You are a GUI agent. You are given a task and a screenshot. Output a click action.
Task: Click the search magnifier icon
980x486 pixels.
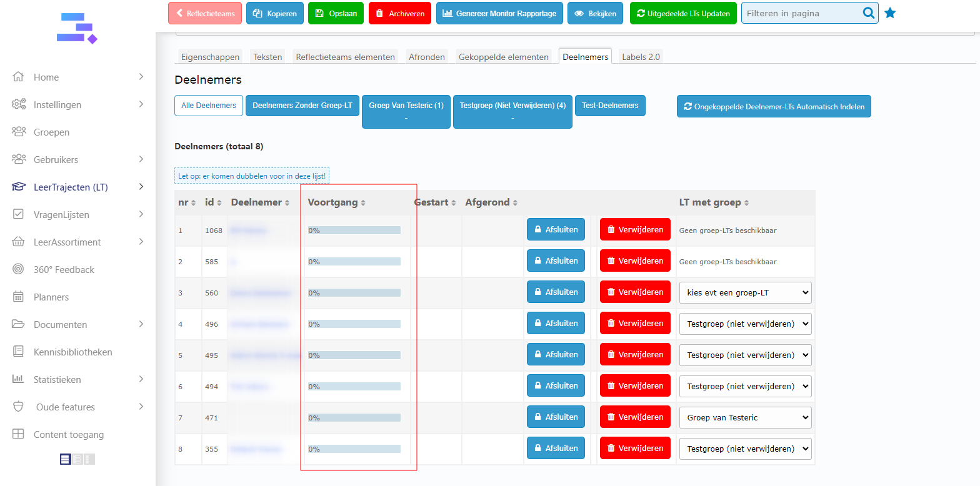point(869,13)
